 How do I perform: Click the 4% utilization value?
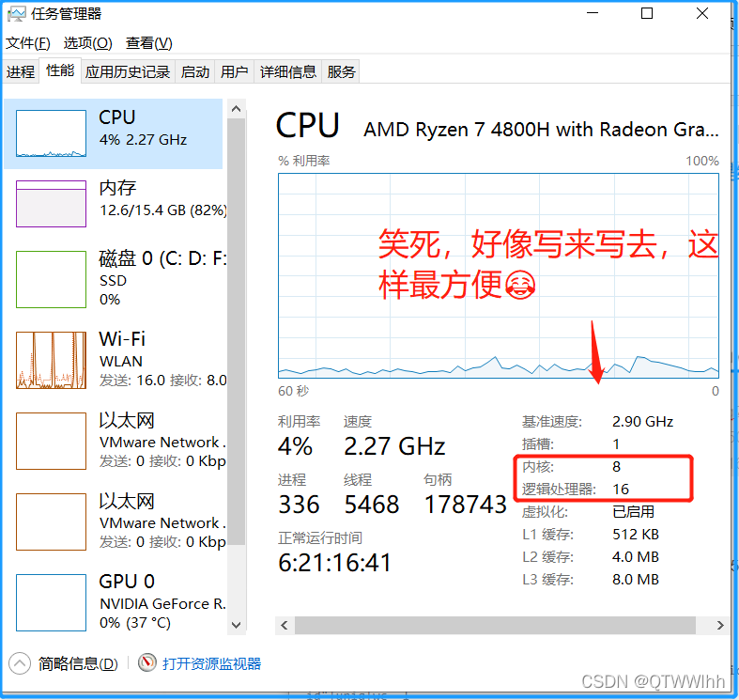(295, 445)
